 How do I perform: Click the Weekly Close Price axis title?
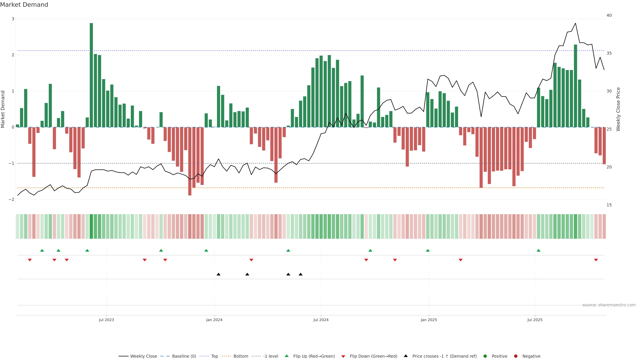click(x=618, y=109)
